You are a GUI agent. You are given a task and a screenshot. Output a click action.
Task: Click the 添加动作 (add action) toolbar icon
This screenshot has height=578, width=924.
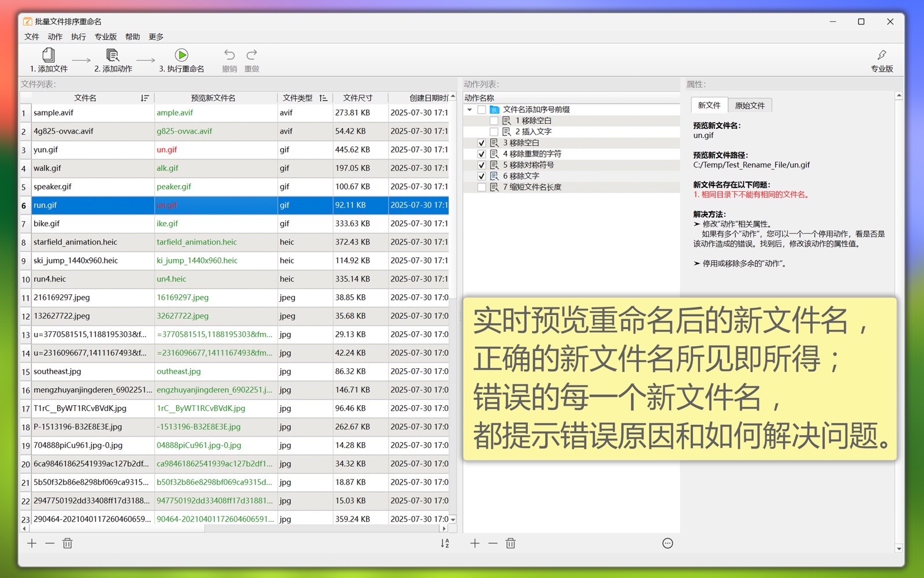pyautogui.click(x=113, y=55)
